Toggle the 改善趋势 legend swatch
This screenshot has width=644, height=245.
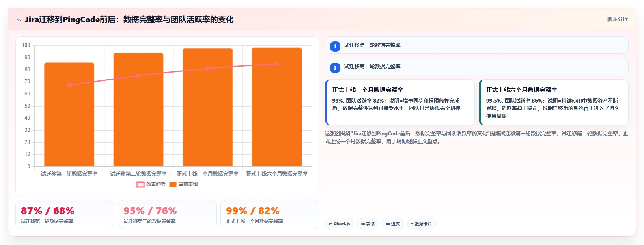140,184
